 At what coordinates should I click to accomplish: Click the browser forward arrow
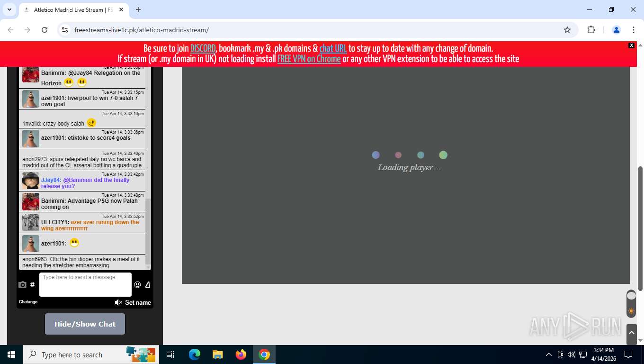point(27,30)
